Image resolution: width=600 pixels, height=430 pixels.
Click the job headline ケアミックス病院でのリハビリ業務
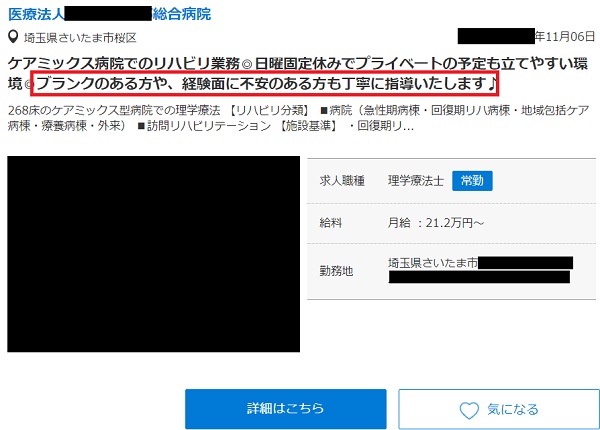pyautogui.click(x=123, y=64)
